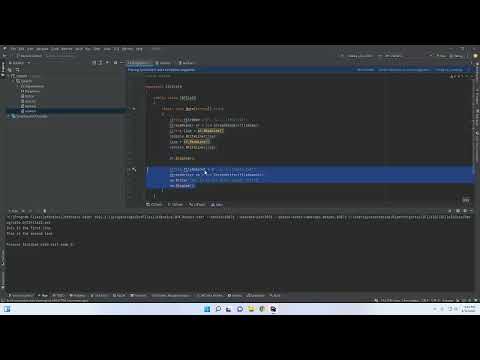Viewport: 480px width, 360px height.
Task: Collapse the project node under the solution
Action: [13, 81]
